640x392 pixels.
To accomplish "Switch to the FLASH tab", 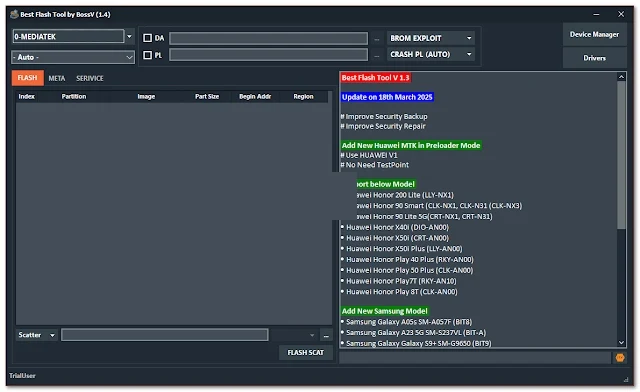I will pyautogui.click(x=27, y=78).
